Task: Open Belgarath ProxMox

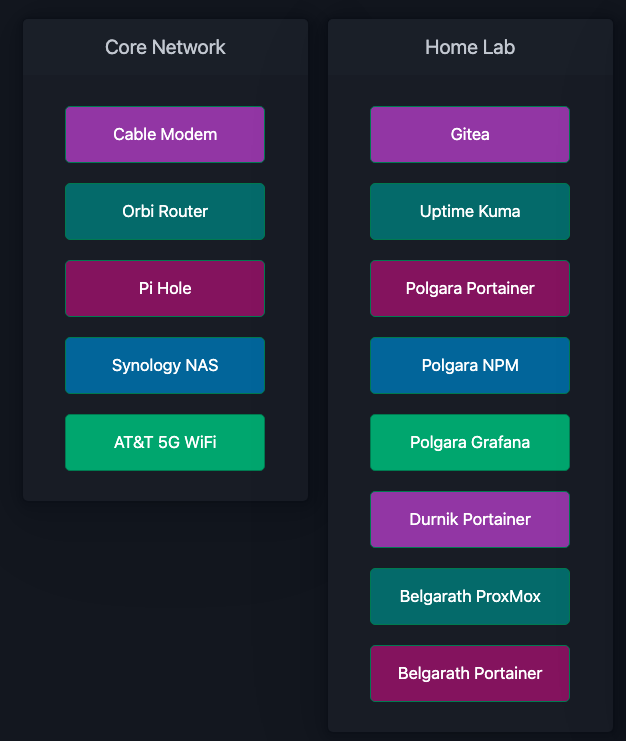Action: point(470,596)
